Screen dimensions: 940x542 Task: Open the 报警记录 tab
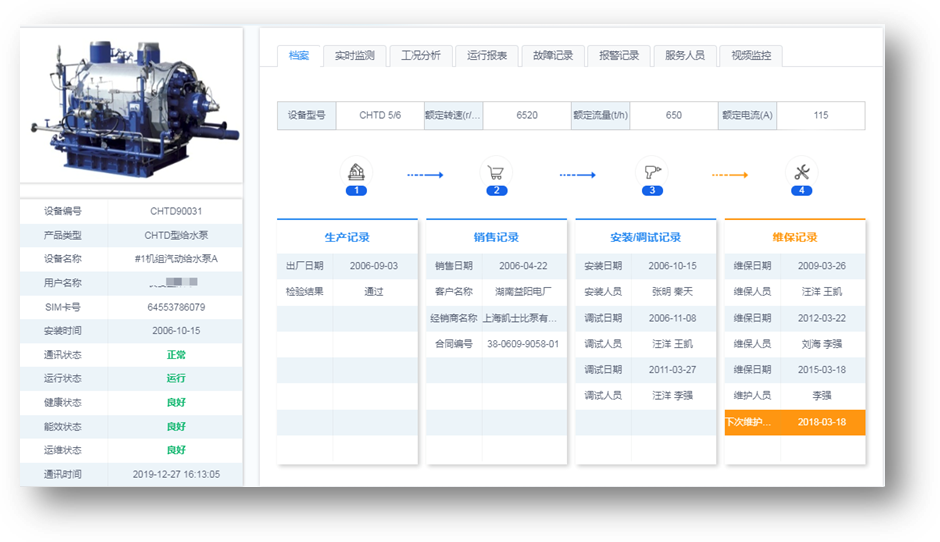(619, 56)
